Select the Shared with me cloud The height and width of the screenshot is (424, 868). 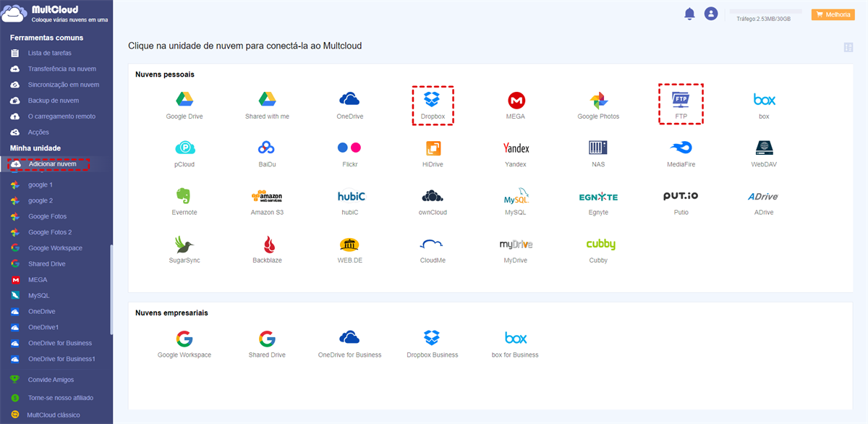click(267, 106)
